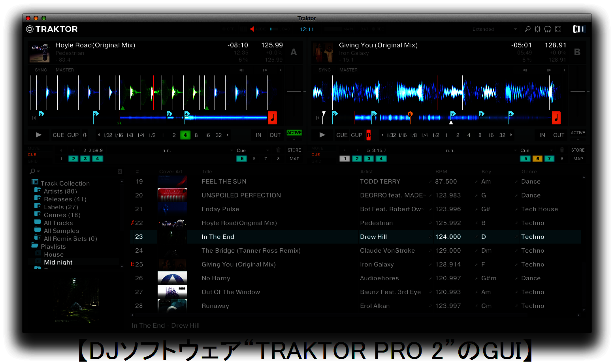Nudge tempo bend right on Deck A
614x364 pixels.
click(x=265, y=70)
